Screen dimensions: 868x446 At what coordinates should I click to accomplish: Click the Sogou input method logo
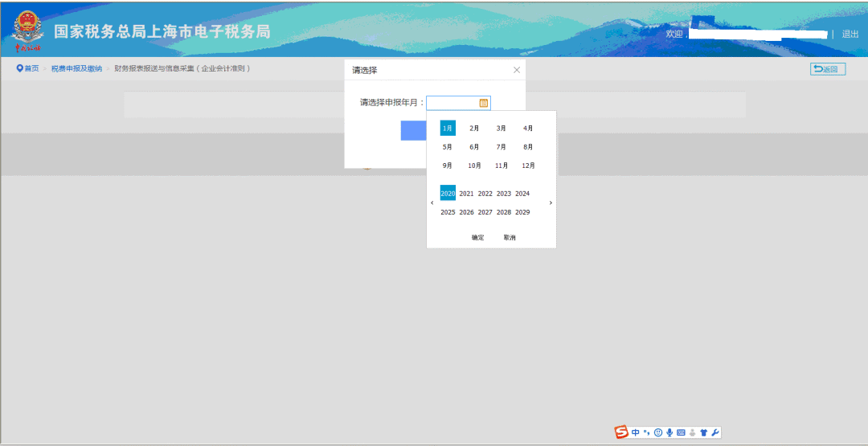coord(621,432)
